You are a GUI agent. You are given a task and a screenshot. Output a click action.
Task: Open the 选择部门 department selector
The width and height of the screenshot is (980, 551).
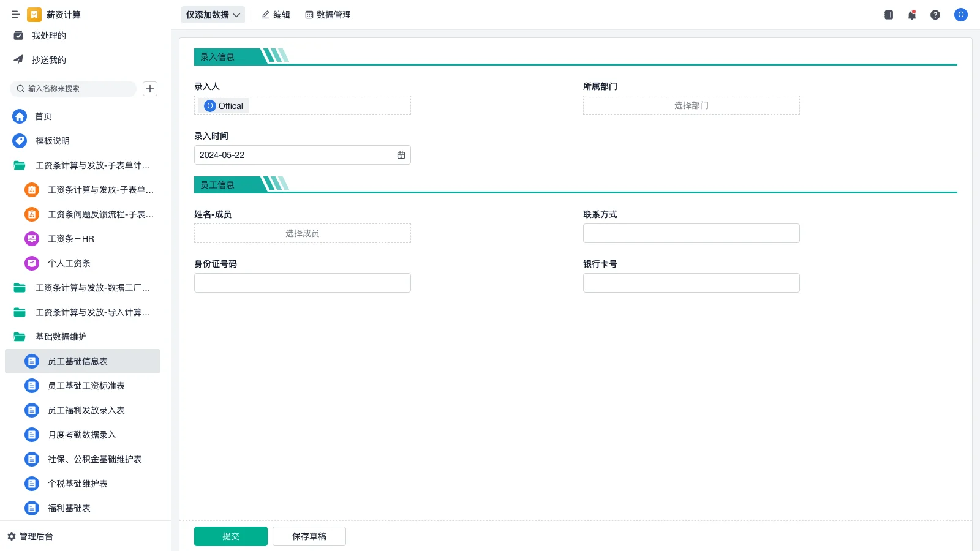pyautogui.click(x=692, y=105)
